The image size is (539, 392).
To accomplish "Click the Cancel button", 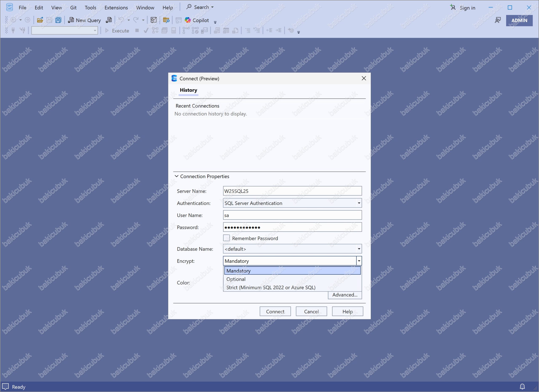I will point(311,311).
